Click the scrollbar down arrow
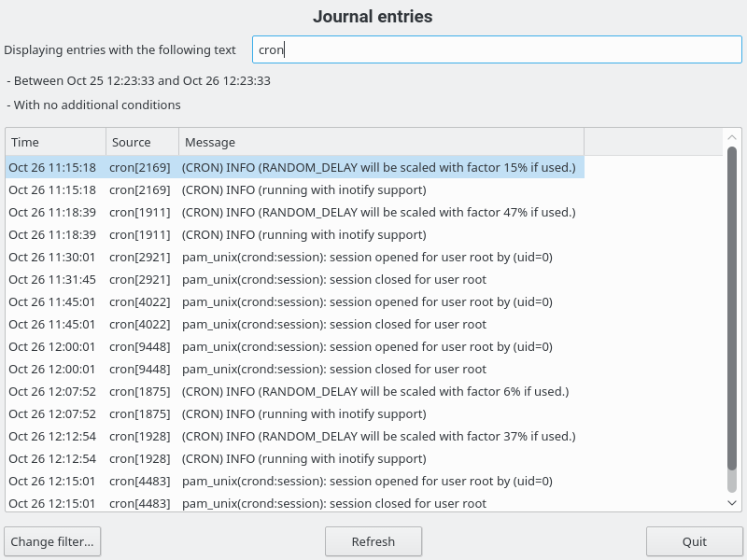 732,502
